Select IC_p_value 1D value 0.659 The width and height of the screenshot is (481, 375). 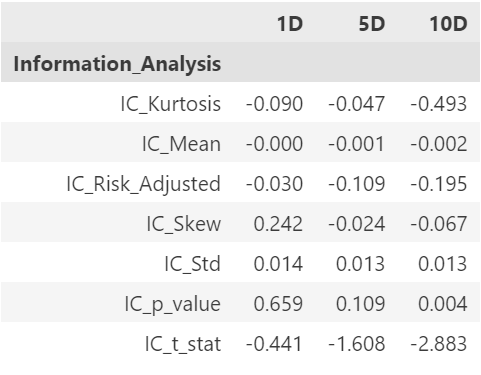coord(278,304)
